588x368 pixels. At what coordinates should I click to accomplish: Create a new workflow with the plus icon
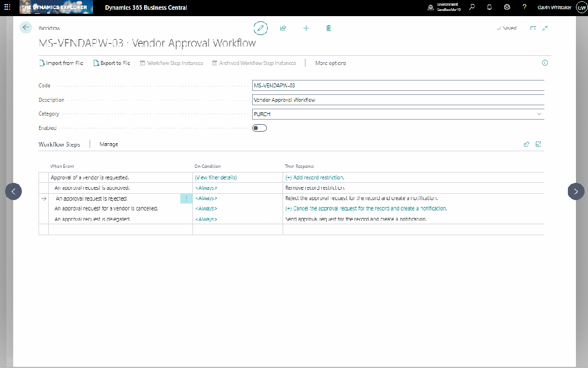305,28
